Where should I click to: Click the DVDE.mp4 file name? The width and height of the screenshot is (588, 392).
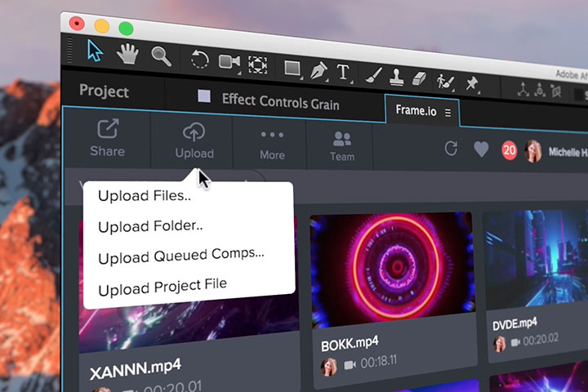coord(514,323)
